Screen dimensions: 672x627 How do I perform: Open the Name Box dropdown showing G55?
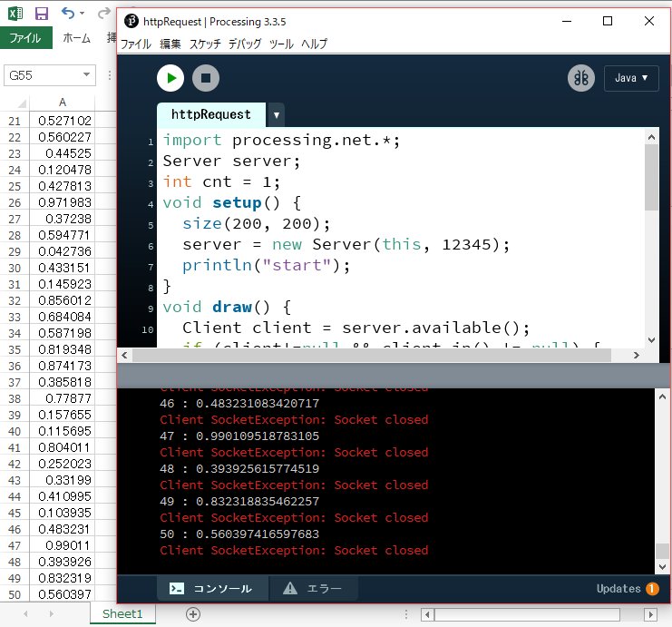[x=87, y=75]
